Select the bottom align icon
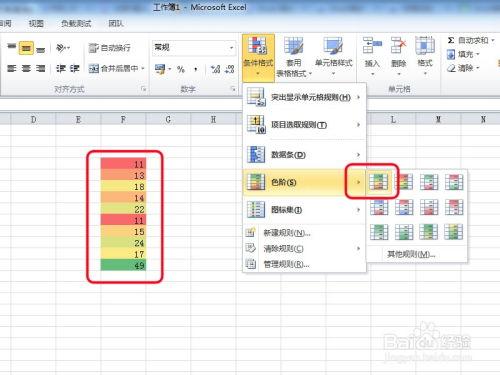Viewport: 500px width, 375px height. (x=41, y=49)
